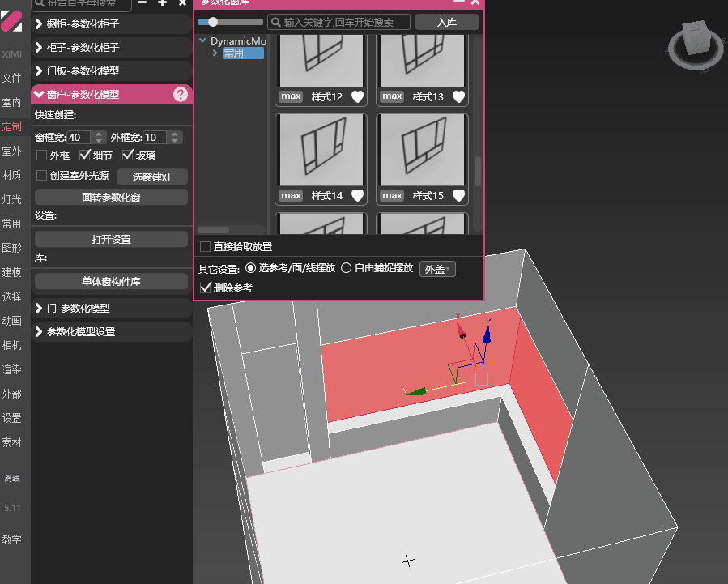
Task: Open the 灯光 sidebar menu
Action: click(11, 199)
